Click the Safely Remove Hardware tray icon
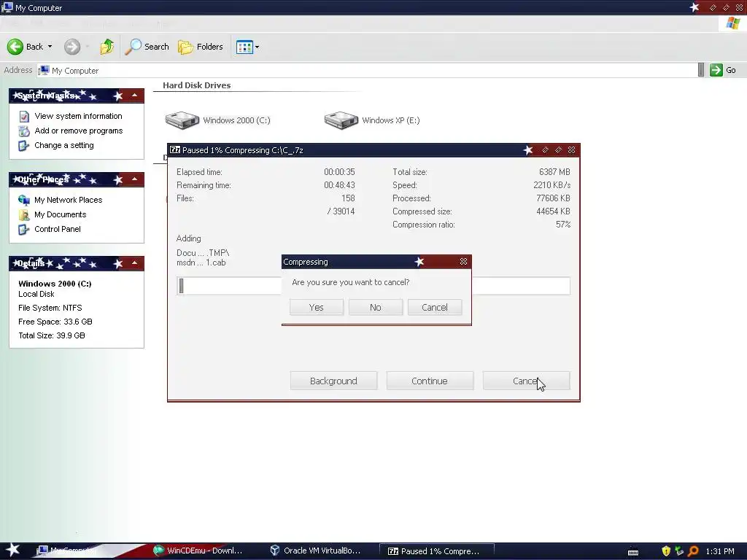The image size is (747, 560). coord(679,551)
